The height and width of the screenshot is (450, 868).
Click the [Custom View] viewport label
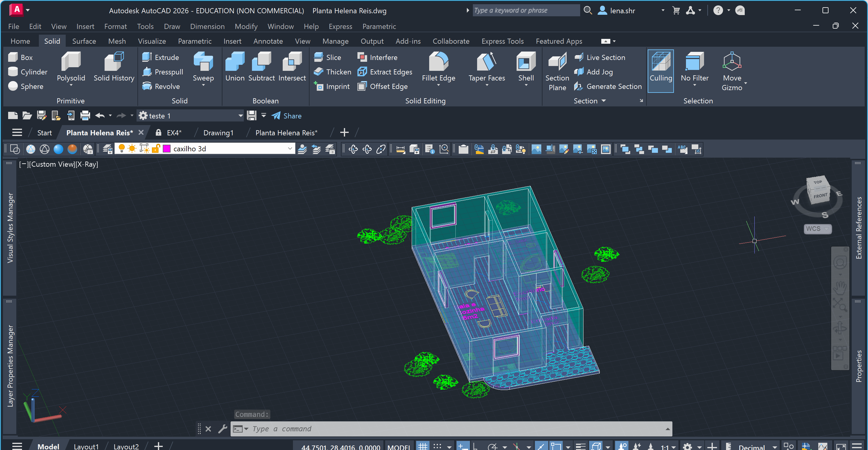pyautogui.click(x=52, y=164)
